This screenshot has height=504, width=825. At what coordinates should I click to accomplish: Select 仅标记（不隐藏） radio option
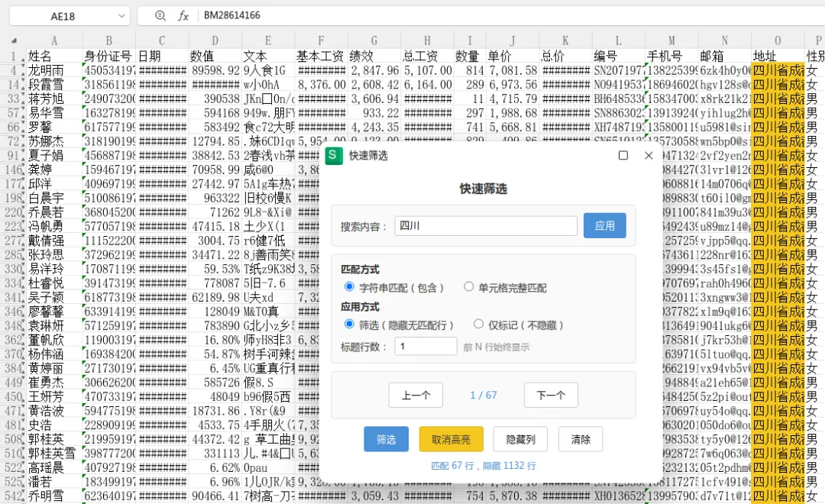pos(478,324)
